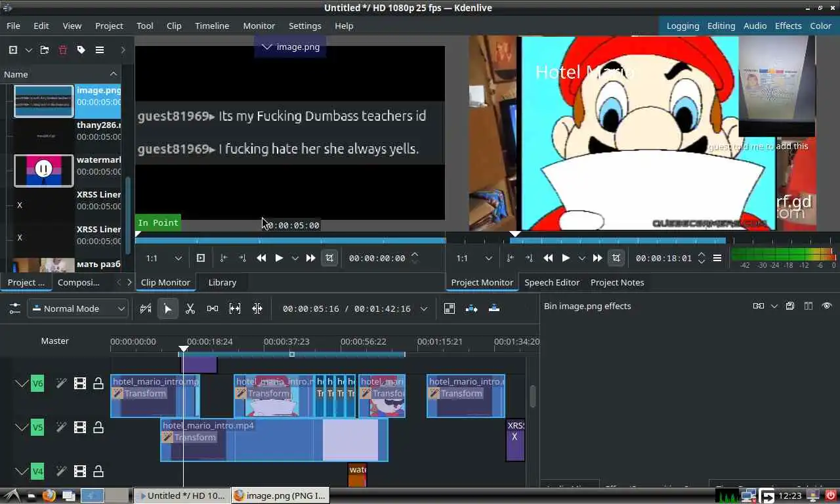This screenshot has height=504, width=840.
Task: Choose the Ripple tool
Action: click(257, 308)
